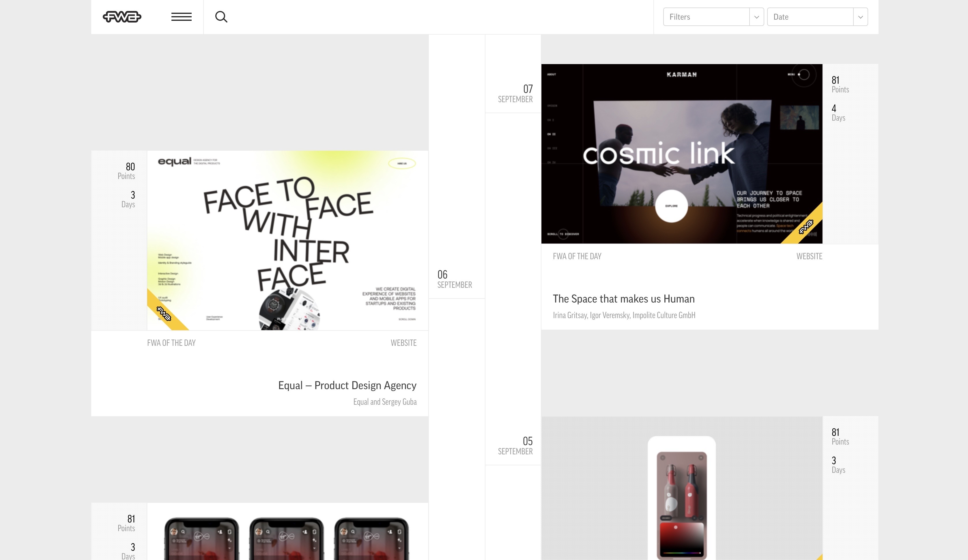Open the Equal face to face thumbnail
Image resolution: width=968 pixels, height=560 pixels.
coord(288,240)
